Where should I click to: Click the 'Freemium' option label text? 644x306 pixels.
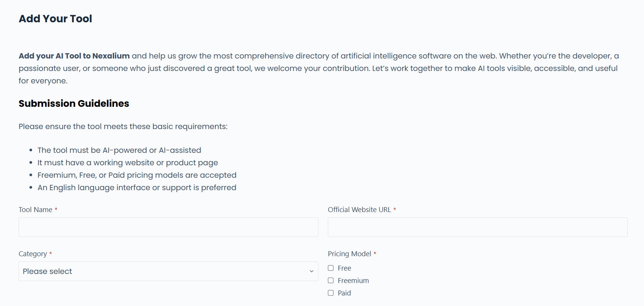[353, 280]
